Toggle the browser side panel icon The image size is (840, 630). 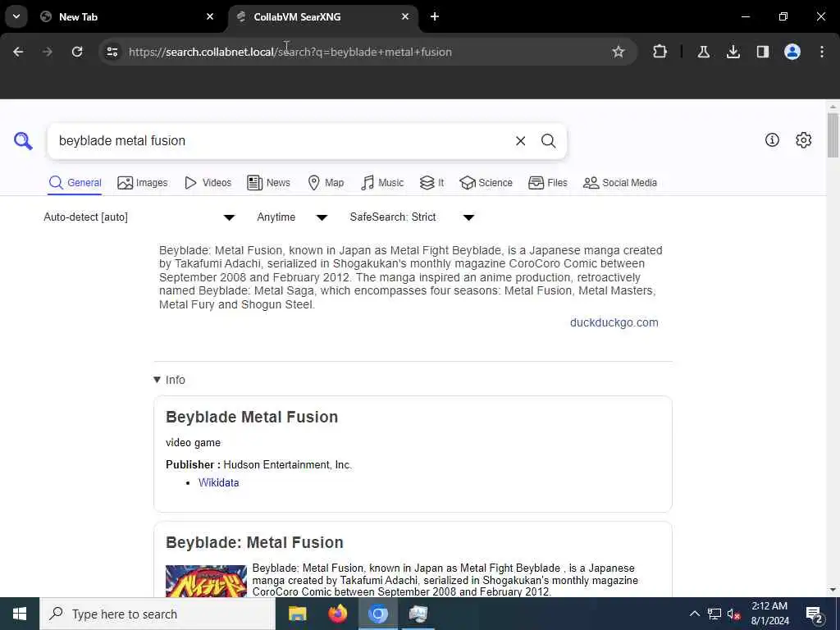pos(763,52)
